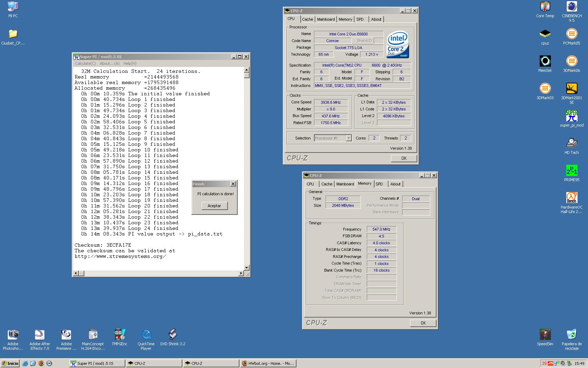
Task: Launch HD Tach desktop shortcut
Action: click(572, 146)
